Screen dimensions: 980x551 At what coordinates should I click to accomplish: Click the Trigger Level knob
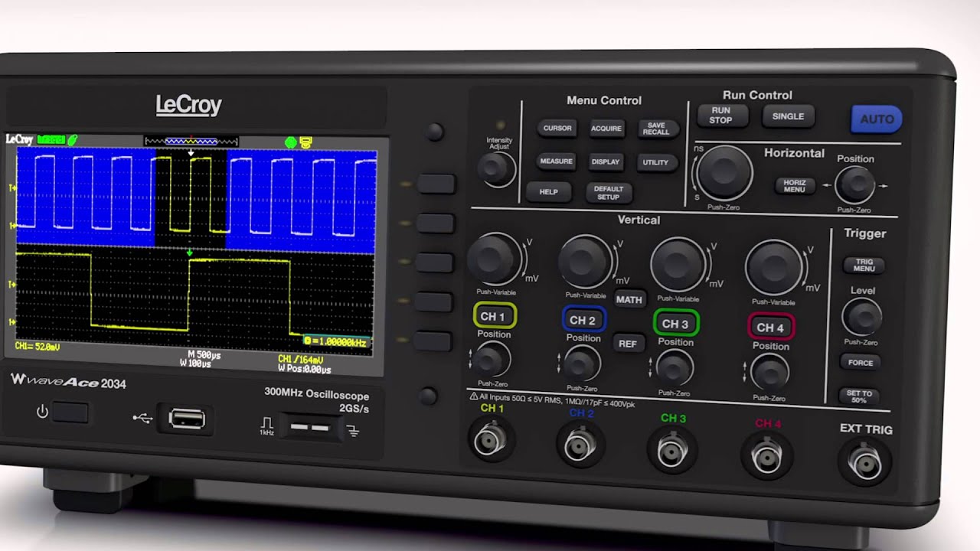861,317
